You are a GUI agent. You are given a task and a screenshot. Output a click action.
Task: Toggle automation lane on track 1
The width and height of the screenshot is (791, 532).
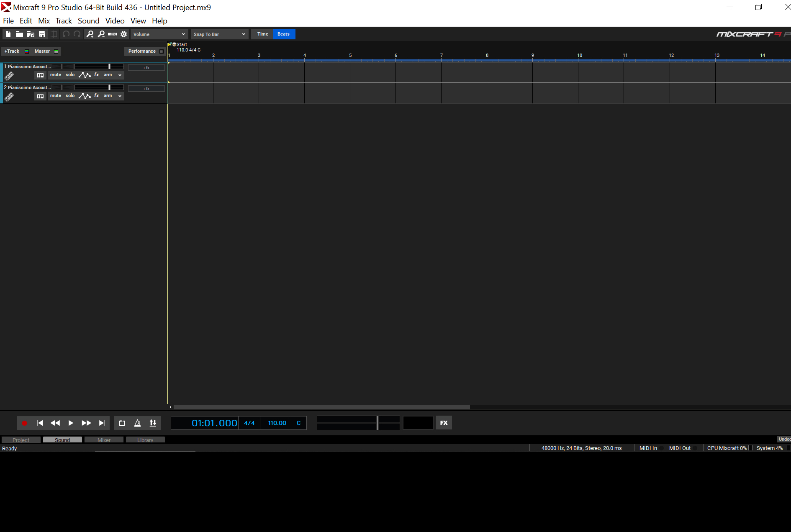click(x=85, y=75)
